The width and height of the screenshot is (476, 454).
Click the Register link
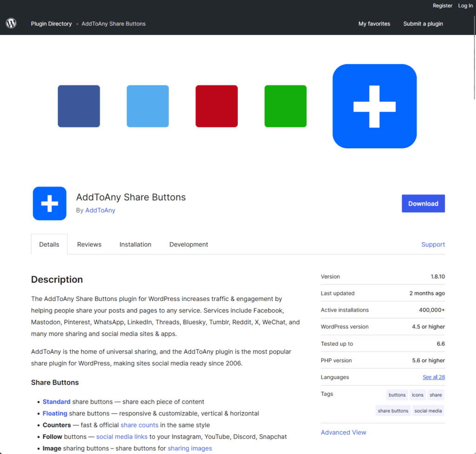(x=443, y=6)
